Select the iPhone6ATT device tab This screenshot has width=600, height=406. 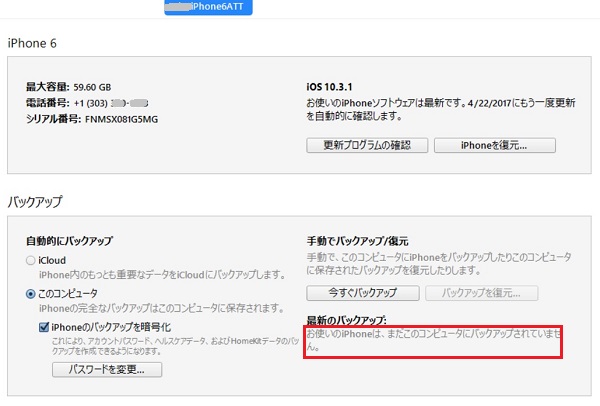coord(208,7)
